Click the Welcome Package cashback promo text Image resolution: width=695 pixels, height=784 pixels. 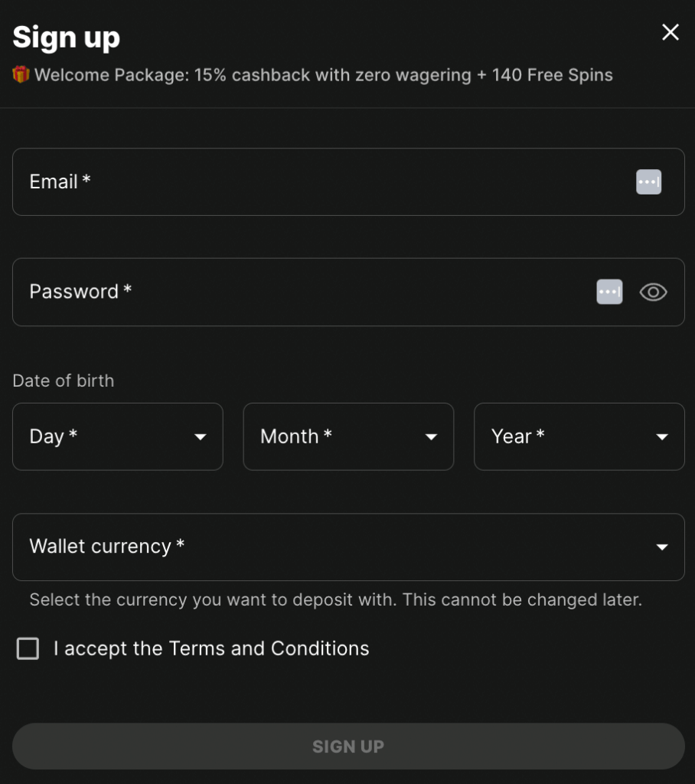324,75
